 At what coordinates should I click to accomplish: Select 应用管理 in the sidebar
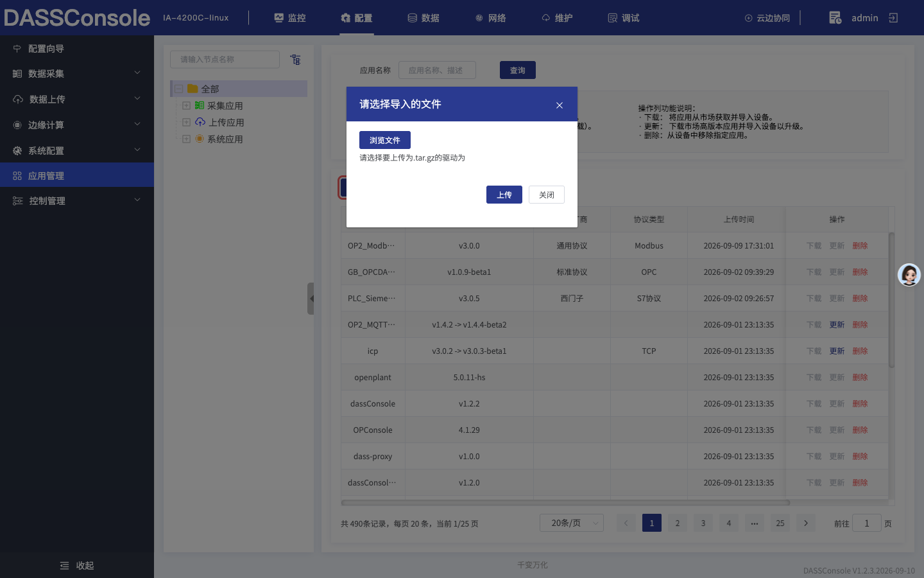tap(77, 175)
